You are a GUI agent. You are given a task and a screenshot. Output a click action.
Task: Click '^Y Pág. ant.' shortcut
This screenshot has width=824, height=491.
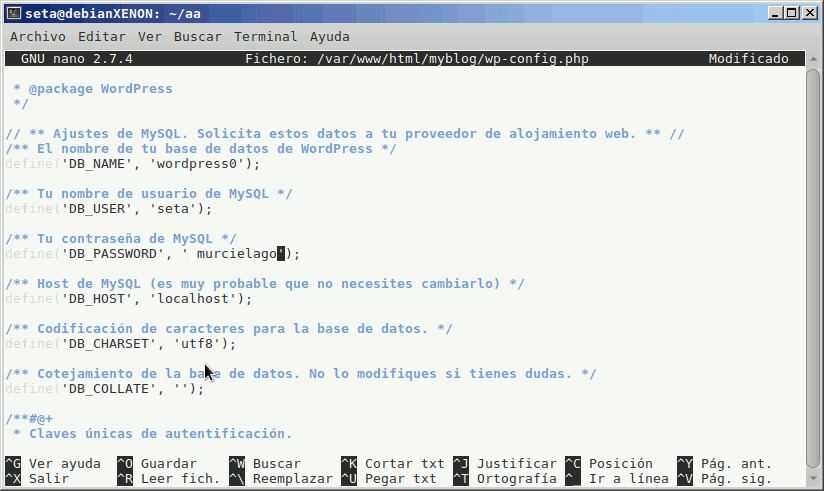725,464
